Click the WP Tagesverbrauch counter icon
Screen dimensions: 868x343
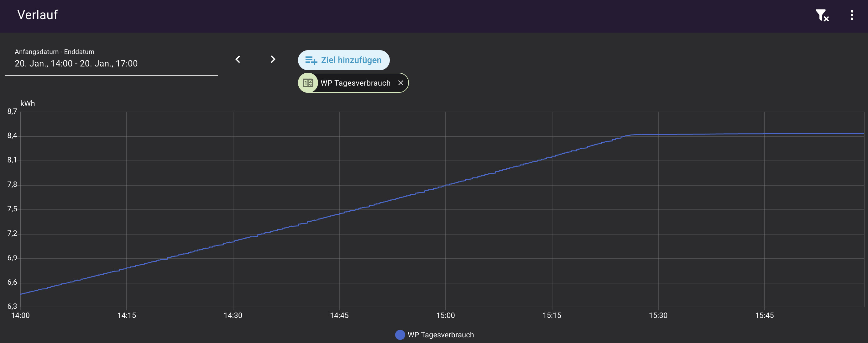coord(308,83)
